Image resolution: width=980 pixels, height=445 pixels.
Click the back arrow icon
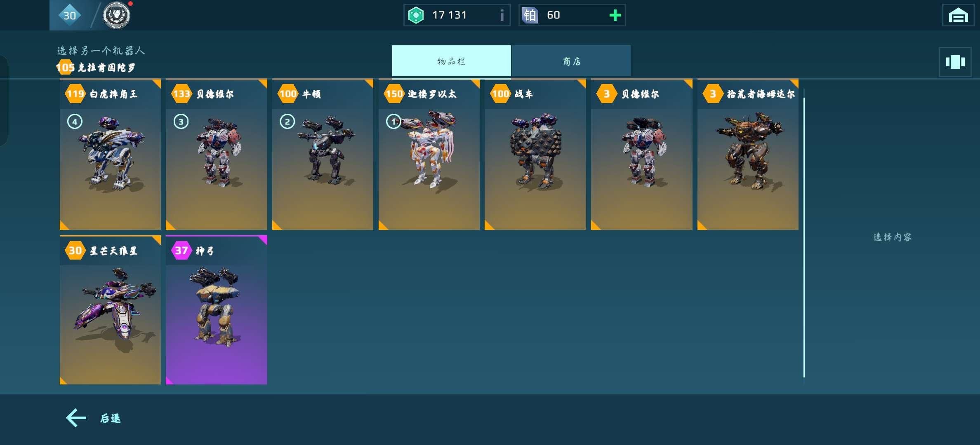pyautogui.click(x=76, y=418)
